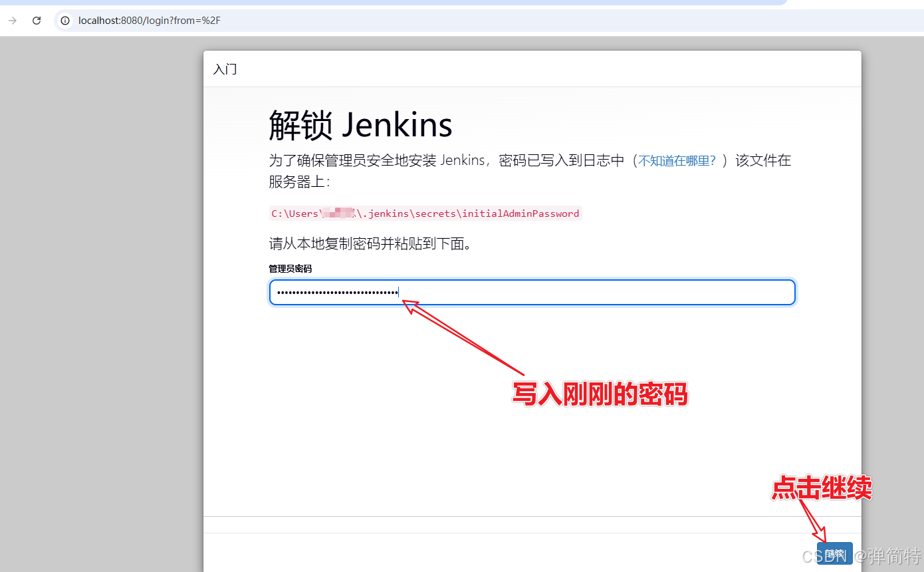This screenshot has width=924, height=572.
Task: Click the '管理员密码' field label
Action: pos(290,269)
